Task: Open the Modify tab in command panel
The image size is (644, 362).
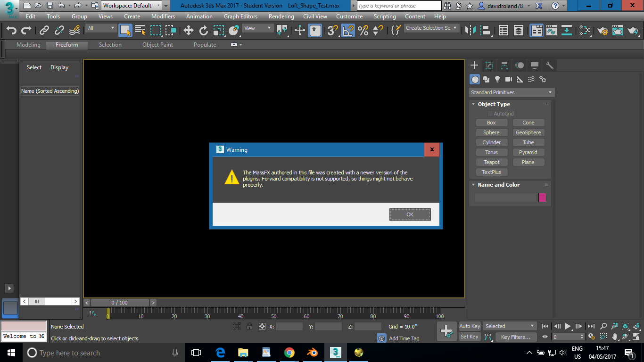Action: pyautogui.click(x=489, y=66)
